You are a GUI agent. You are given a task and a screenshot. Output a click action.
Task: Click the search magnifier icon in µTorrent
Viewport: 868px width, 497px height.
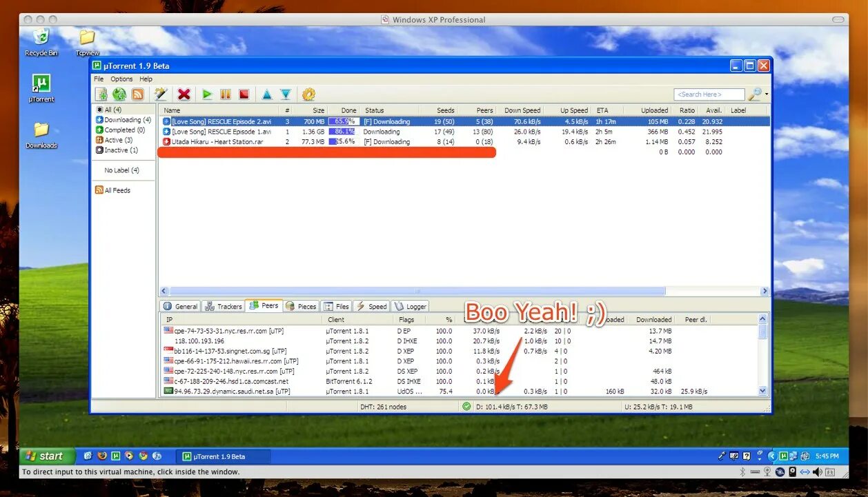(x=755, y=94)
